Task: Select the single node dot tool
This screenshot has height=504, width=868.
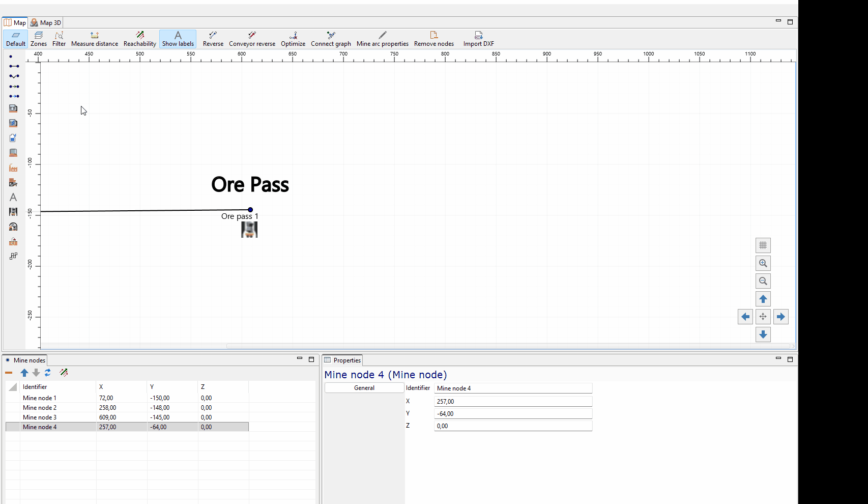Action: point(11,57)
